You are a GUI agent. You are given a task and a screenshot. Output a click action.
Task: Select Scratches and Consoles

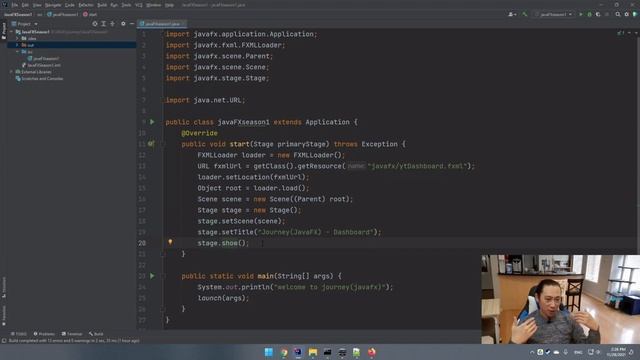(39, 78)
